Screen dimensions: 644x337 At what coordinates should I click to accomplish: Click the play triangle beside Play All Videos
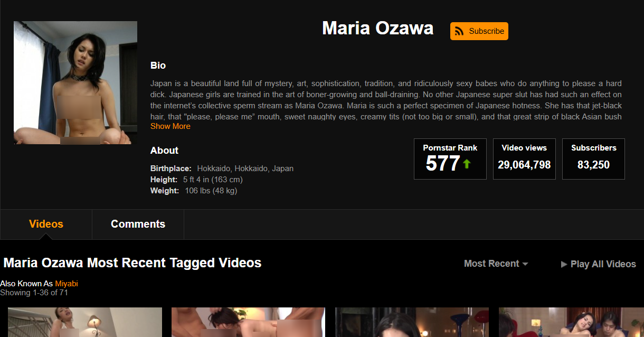coord(564,264)
